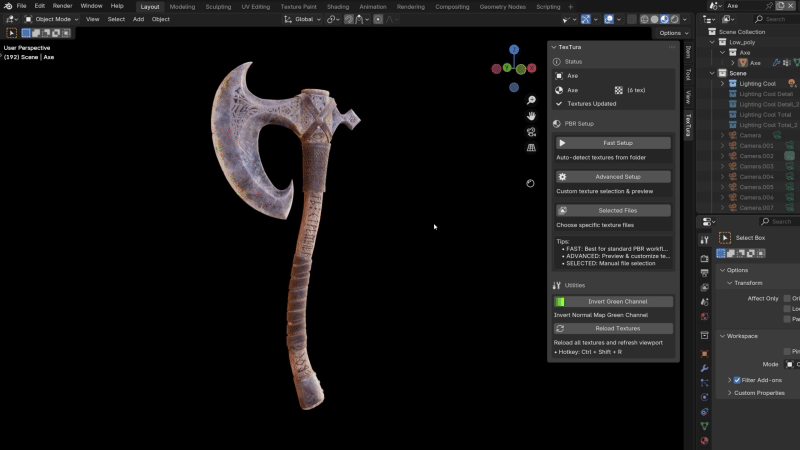
Task: Toggle the Pin Scene workspace checkbox
Action: pos(787,352)
